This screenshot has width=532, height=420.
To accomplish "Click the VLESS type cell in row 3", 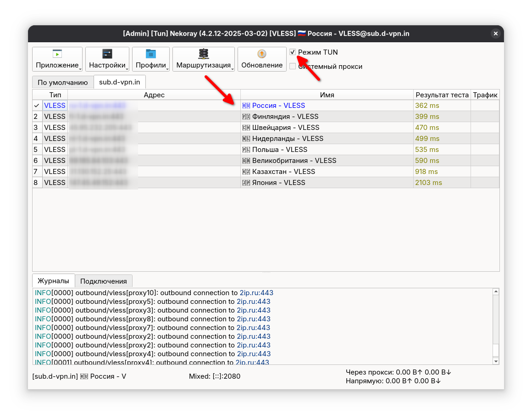I will [x=55, y=127].
